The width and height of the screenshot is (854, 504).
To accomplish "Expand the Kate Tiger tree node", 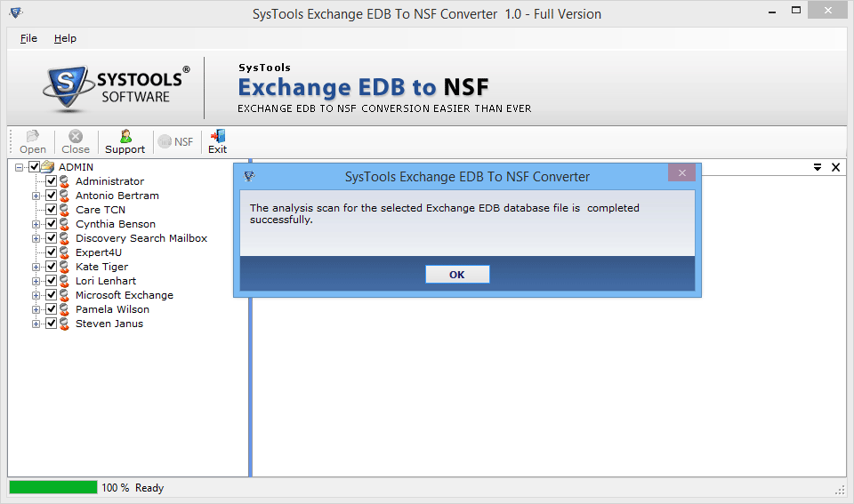I will click(36, 268).
